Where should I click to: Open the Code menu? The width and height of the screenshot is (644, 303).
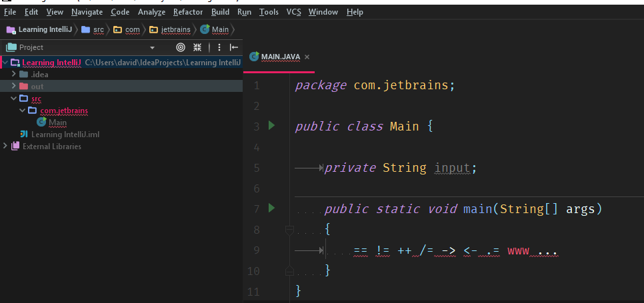tap(120, 12)
